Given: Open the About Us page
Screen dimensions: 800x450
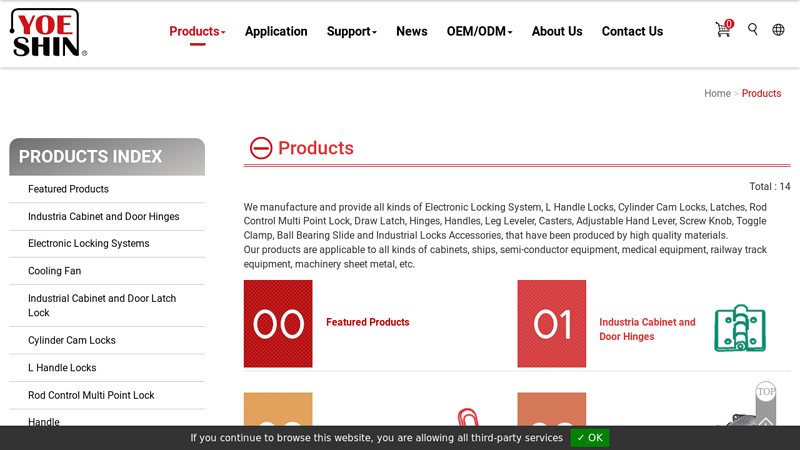Looking at the screenshot, I should coord(557,31).
